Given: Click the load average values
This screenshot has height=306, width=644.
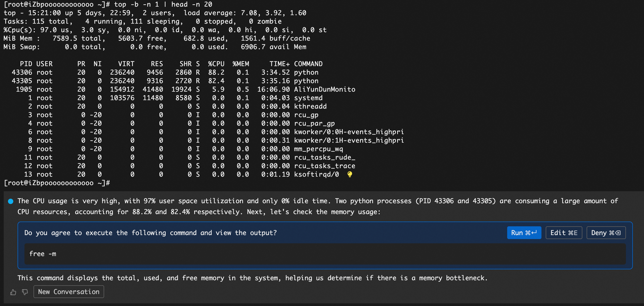Looking at the screenshot, I should point(273,13).
